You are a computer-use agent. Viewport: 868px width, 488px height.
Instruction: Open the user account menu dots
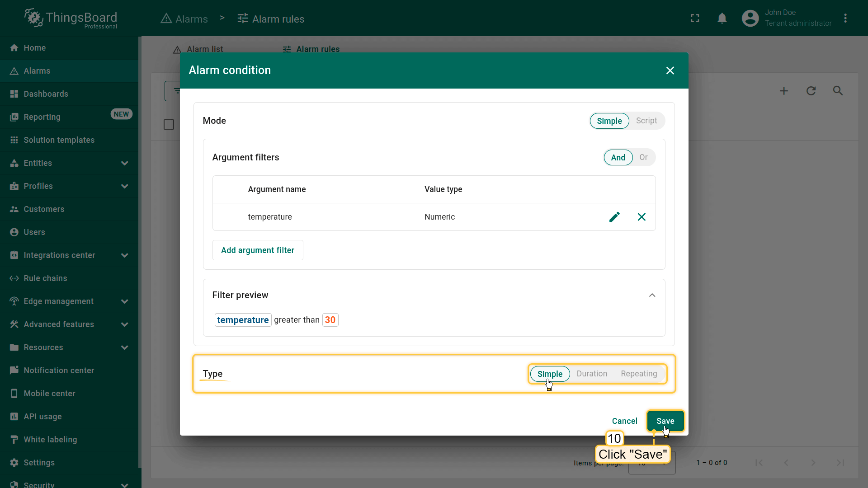click(845, 18)
